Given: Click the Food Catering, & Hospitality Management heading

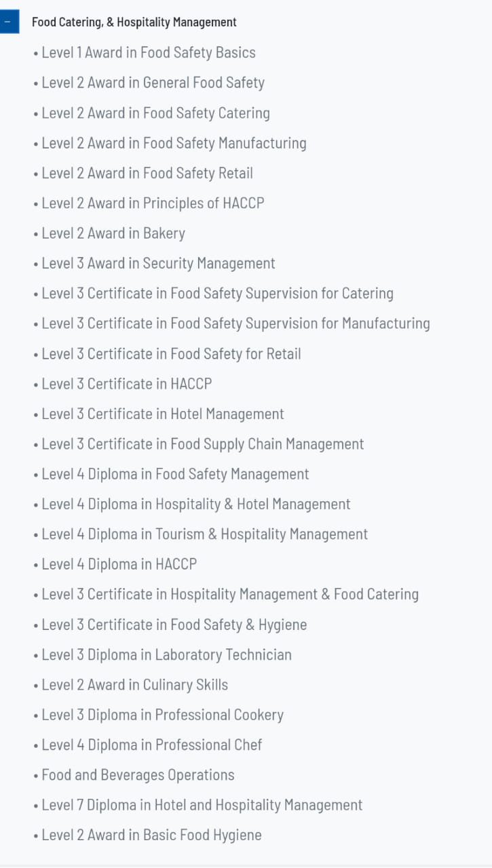Looking at the screenshot, I should [134, 22].
